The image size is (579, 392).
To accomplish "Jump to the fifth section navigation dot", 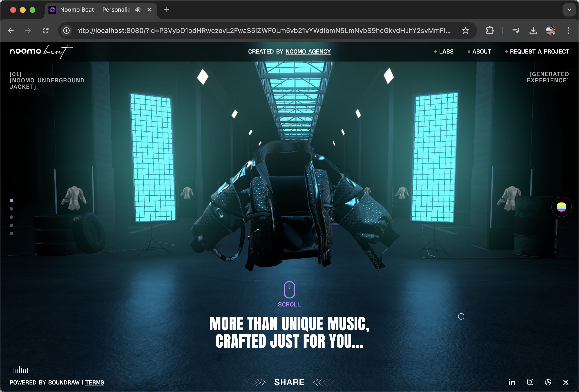I will point(11,234).
